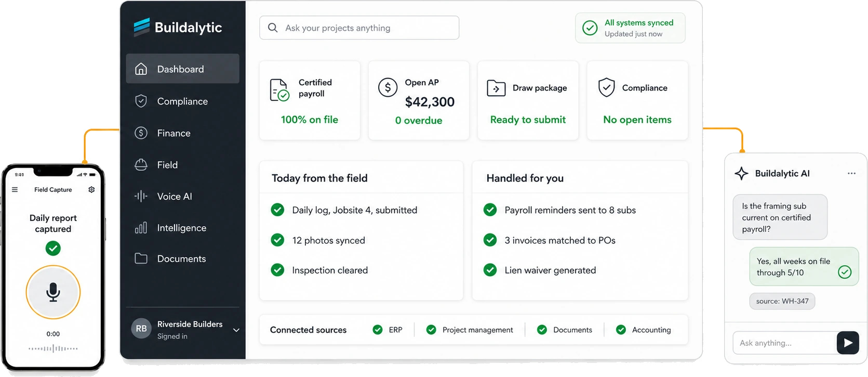868x377 pixels.
Task: Tap the microphone record button on phone
Action: (53, 292)
